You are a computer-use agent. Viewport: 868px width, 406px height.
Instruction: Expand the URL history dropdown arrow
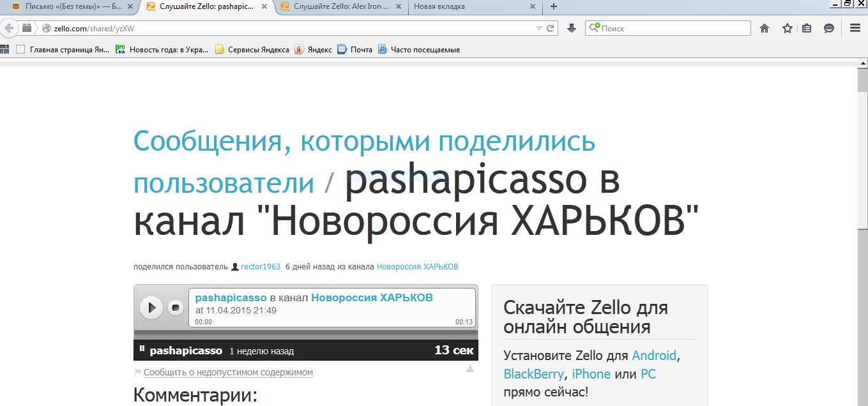[539, 28]
